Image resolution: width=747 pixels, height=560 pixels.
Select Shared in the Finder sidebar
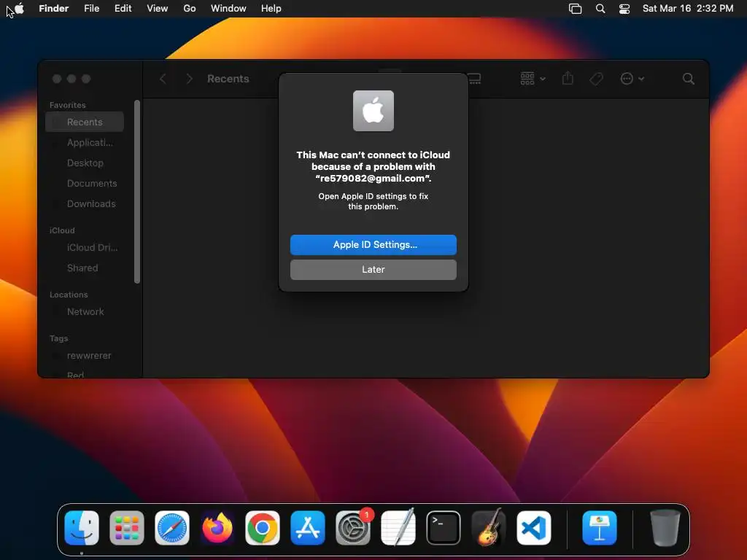pos(85,268)
